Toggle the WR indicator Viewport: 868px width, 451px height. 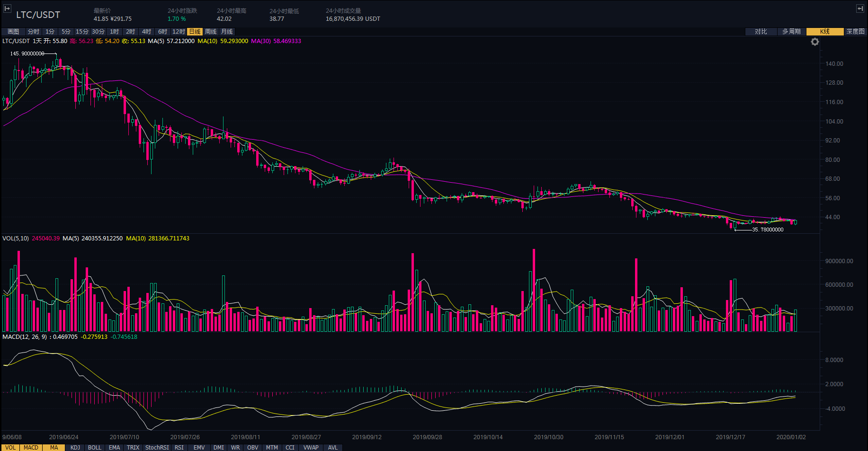[235, 448]
